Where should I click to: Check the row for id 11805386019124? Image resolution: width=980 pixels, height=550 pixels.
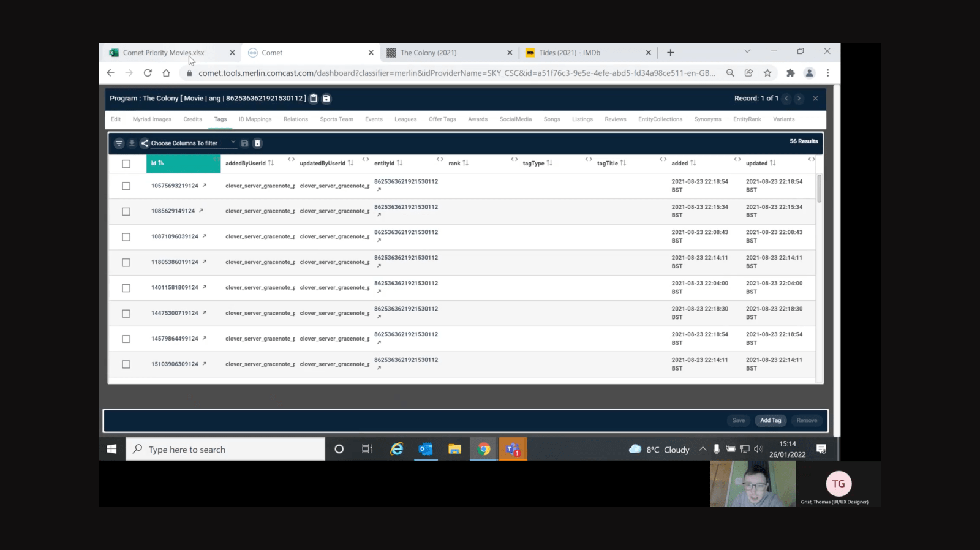[126, 262]
